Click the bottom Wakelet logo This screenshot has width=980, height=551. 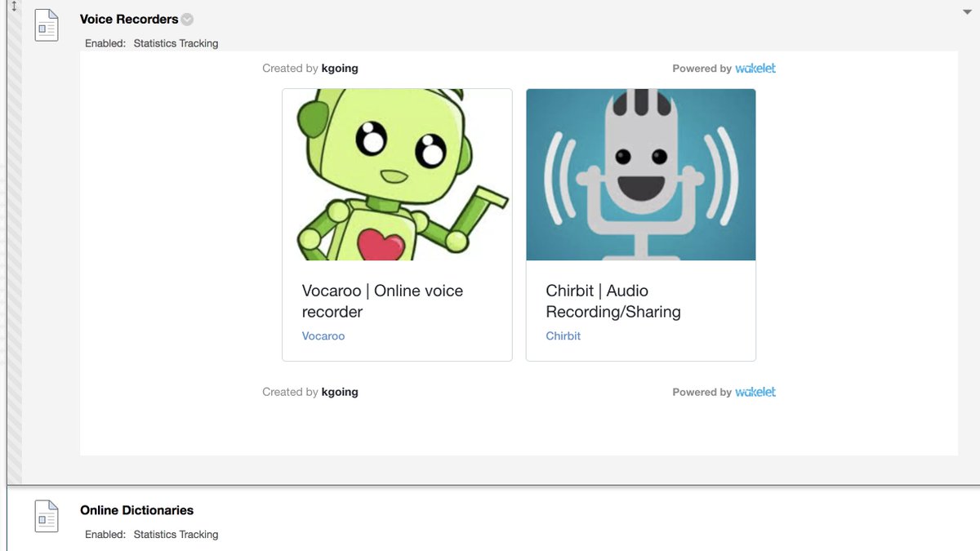pyautogui.click(x=755, y=392)
